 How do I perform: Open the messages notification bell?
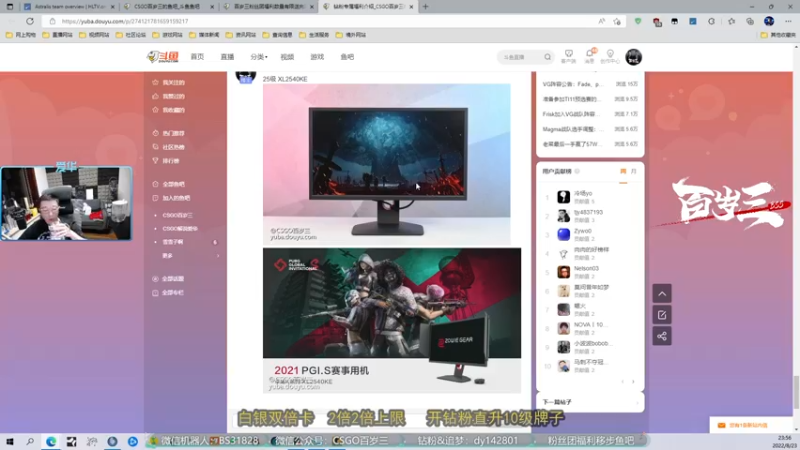(590, 56)
